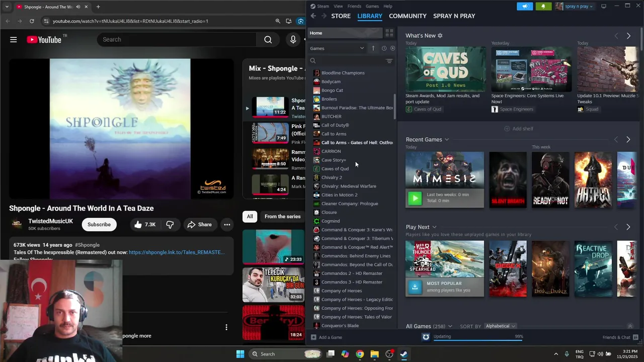Show next What's New items arrow
The image size is (644, 362).
click(628, 36)
